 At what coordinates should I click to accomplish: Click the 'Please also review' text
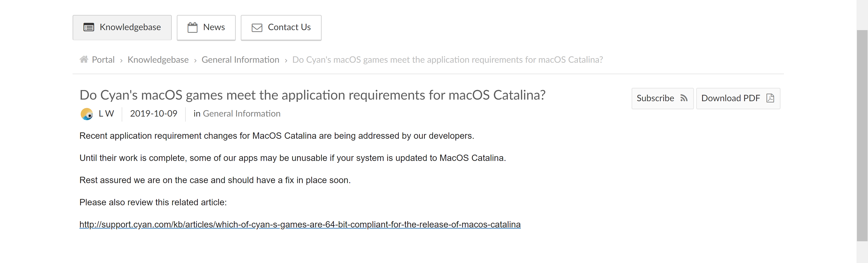click(153, 202)
